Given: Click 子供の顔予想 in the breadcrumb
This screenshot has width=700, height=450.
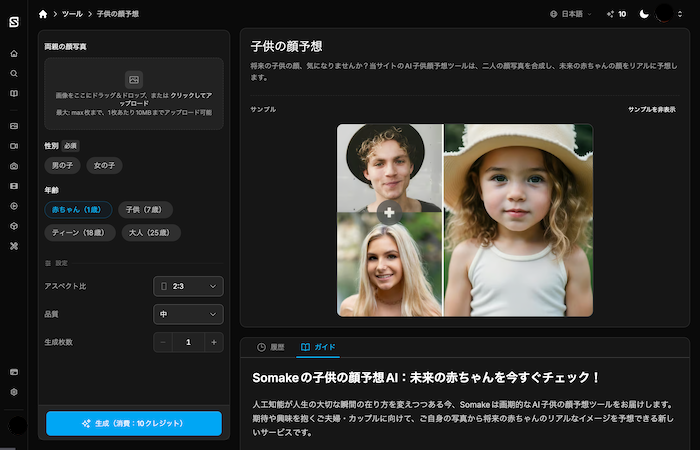Looking at the screenshot, I should pos(118,14).
